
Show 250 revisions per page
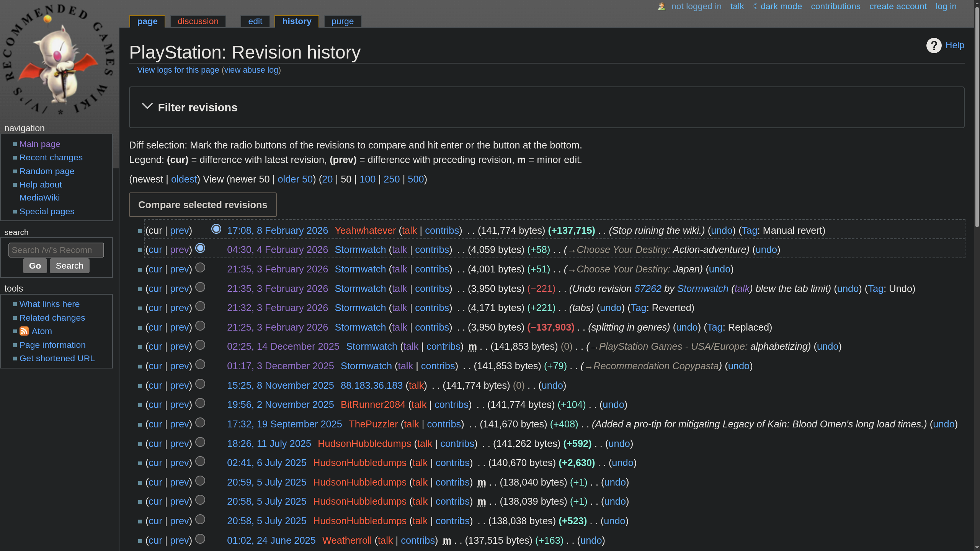pyautogui.click(x=391, y=179)
